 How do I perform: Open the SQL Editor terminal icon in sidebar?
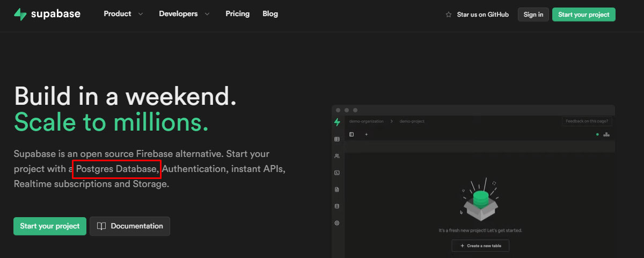pos(337,173)
